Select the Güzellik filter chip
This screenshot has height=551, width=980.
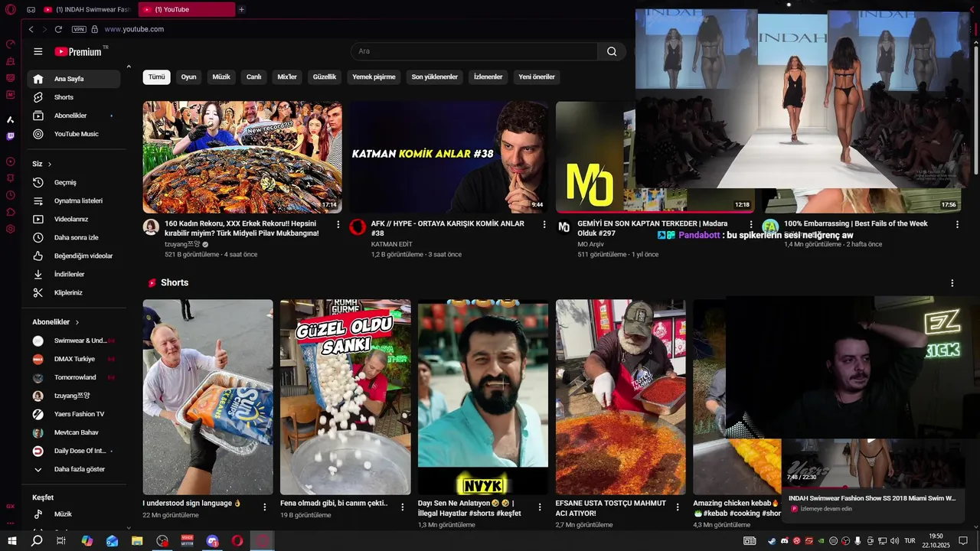325,77
